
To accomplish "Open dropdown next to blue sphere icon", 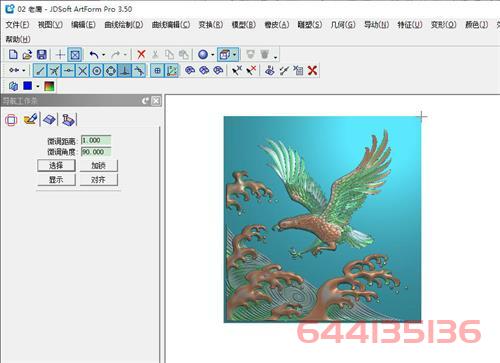I will point(212,55).
